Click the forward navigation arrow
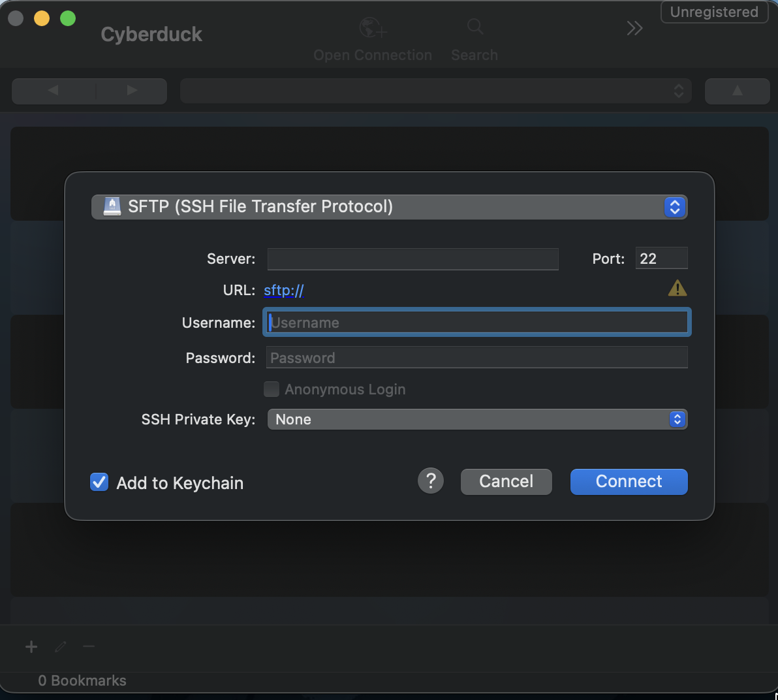This screenshot has height=700, width=778. (x=131, y=90)
